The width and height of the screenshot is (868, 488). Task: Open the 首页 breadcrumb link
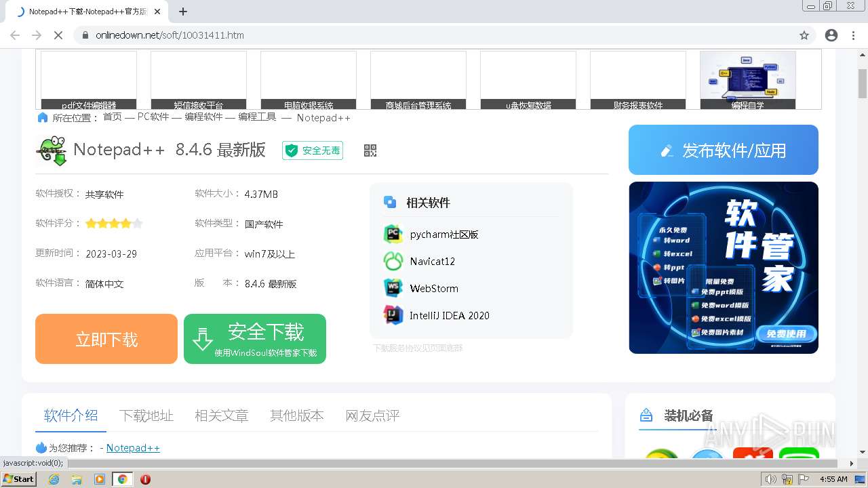click(113, 117)
